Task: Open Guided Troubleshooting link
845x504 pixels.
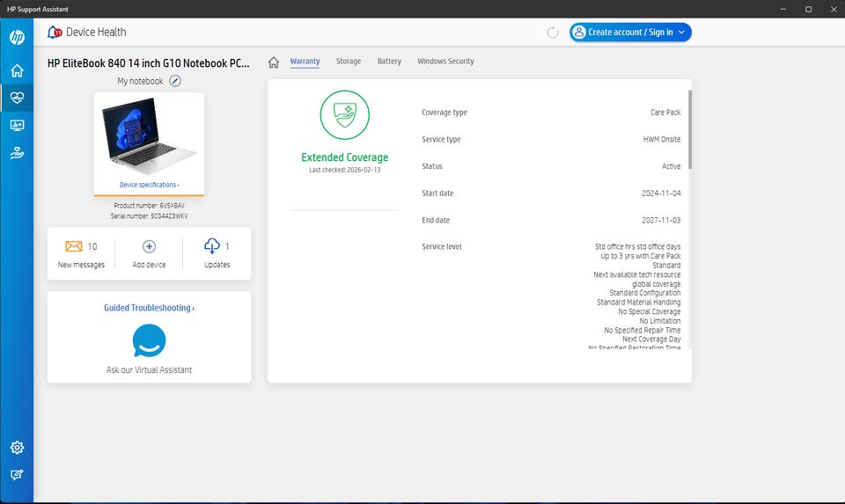Action: click(x=149, y=308)
